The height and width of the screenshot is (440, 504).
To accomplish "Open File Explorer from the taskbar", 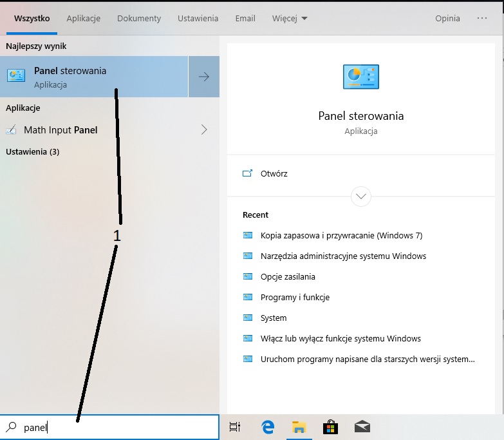I will tap(299, 427).
